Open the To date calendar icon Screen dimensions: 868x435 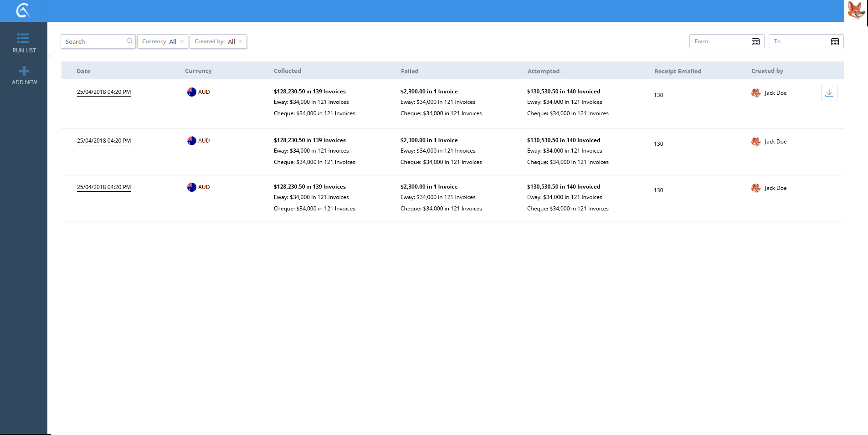835,41
